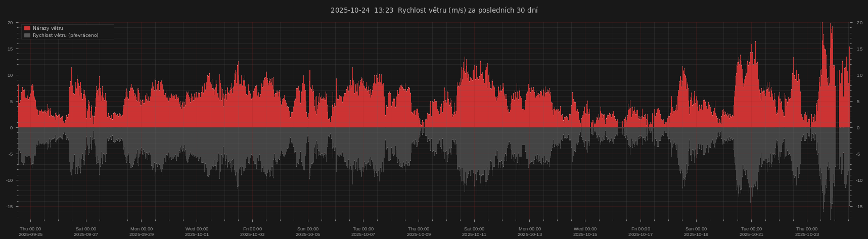The height and width of the screenshot is (239, 868).
Task: Click the Mon 2025-09-29 date label
Action: (142, 231)
